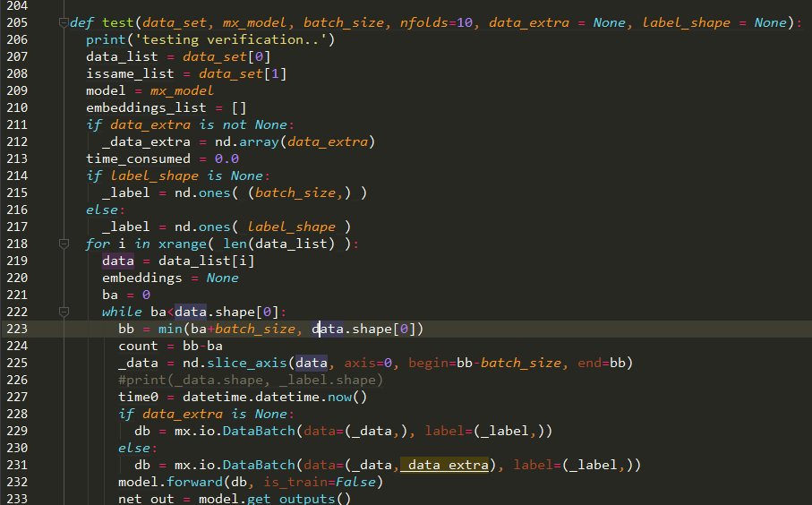Screen dimensions: 812x505
Task: Click the while keyword on line 222
Action: (122, 312)
